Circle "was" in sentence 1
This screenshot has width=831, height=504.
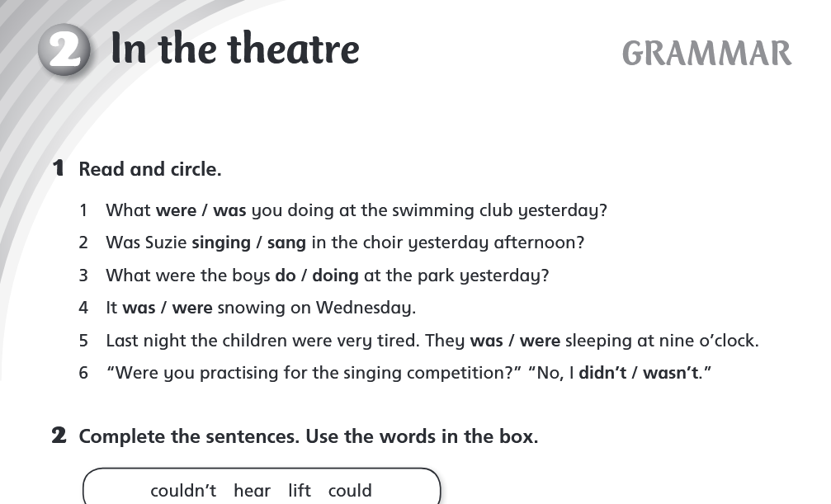coord(229,210)
